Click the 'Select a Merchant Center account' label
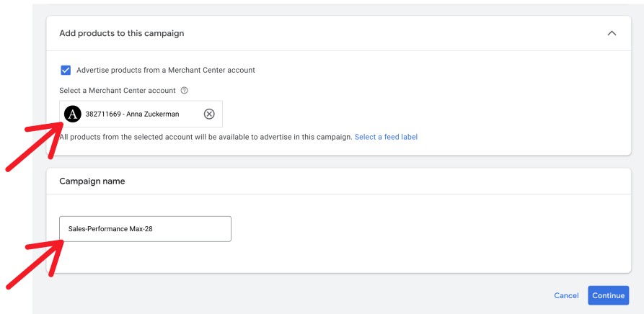Screen dimensions: 644x314 [118, 91]
